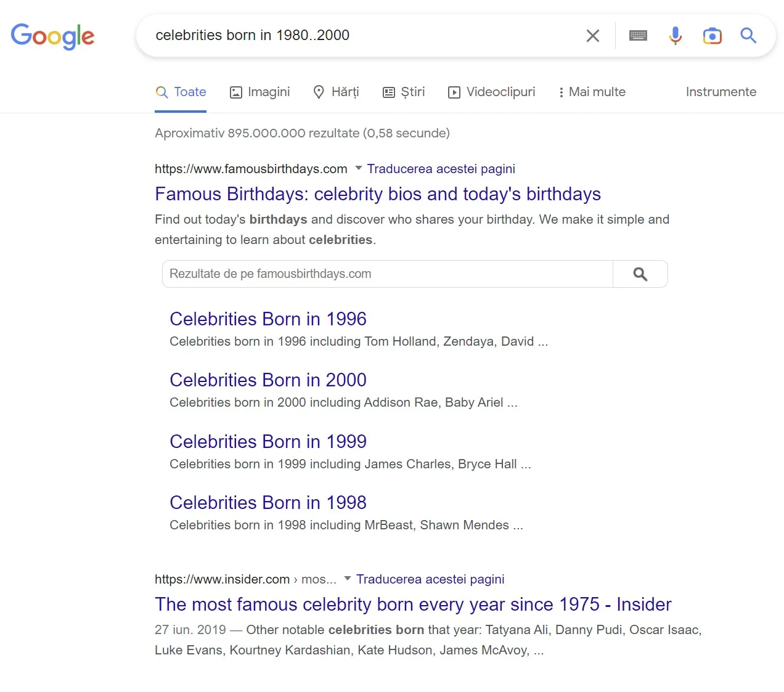Click Traducerea acestei pagini for famousbirthdays

point(441,169)
